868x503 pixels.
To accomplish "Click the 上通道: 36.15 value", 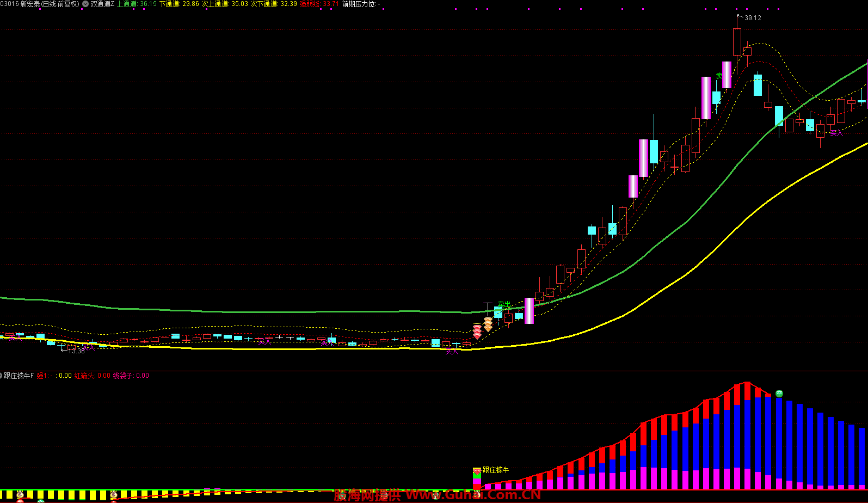I will coord(137,4).
